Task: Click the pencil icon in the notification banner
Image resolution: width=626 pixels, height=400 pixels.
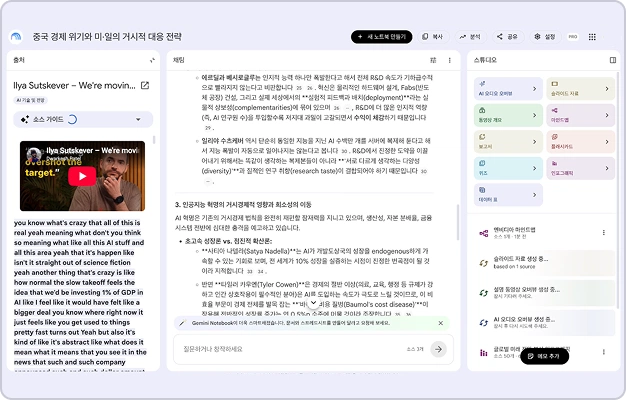Action: click(x=183, y=323)
